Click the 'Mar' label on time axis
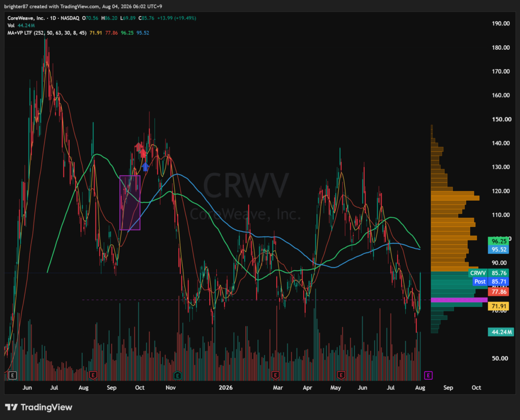The height and width of the screenshot is (420, 520). click(x=278, y=387)
